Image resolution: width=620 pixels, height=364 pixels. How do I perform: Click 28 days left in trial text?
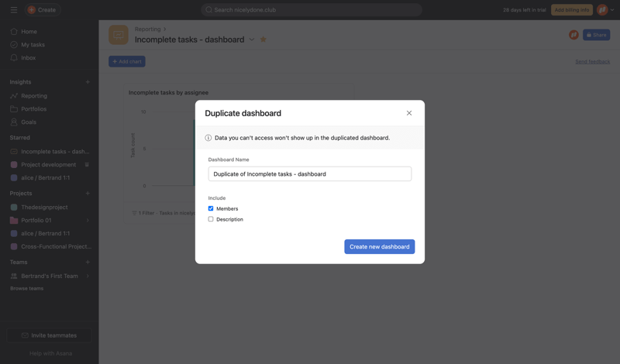(525, 10)
